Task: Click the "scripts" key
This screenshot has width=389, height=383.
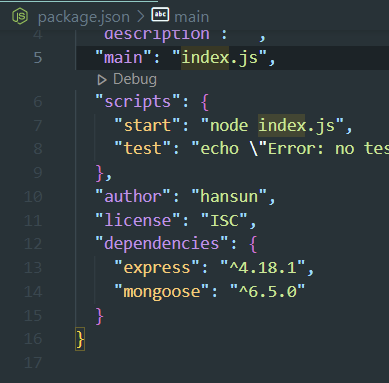Action: (x=138, y=101)
